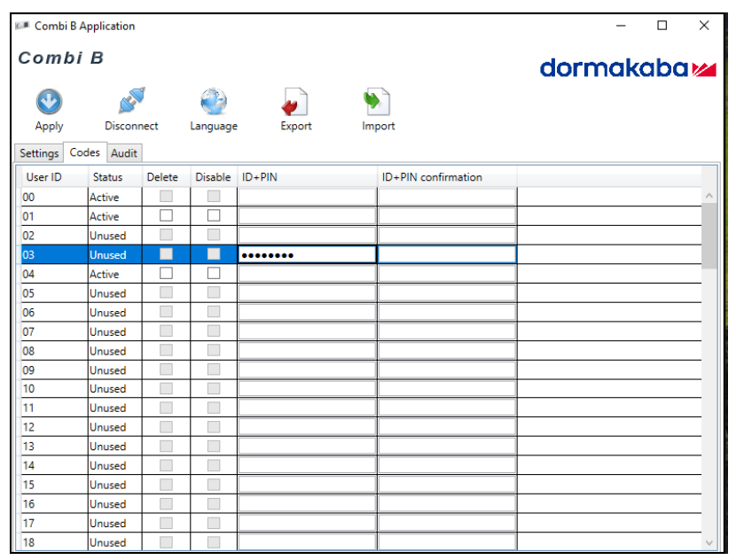Image resolution: width=736 pixels, height=560 pixels.
Task: Click the Disconnect plug icon
Action: click(131, 101)
